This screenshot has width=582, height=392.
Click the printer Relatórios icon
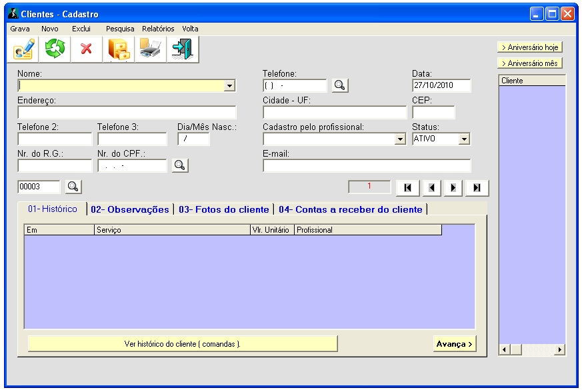click(150, 49)
